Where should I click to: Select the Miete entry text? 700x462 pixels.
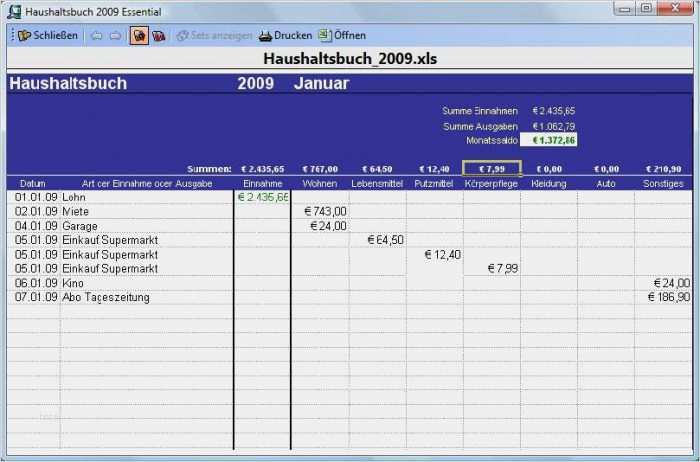pyautogui.click(x=75, y=212)
